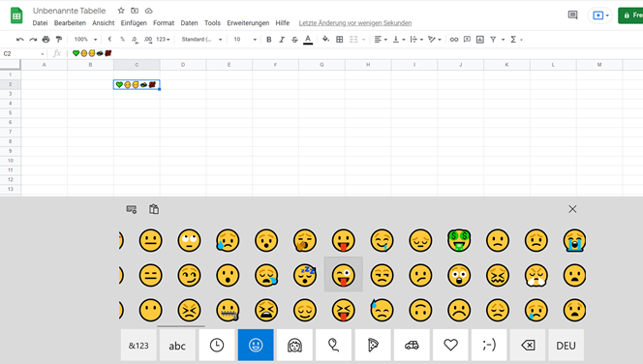The image size is (643, 364).
Task: Open the Tools menu
Action: 212,23
